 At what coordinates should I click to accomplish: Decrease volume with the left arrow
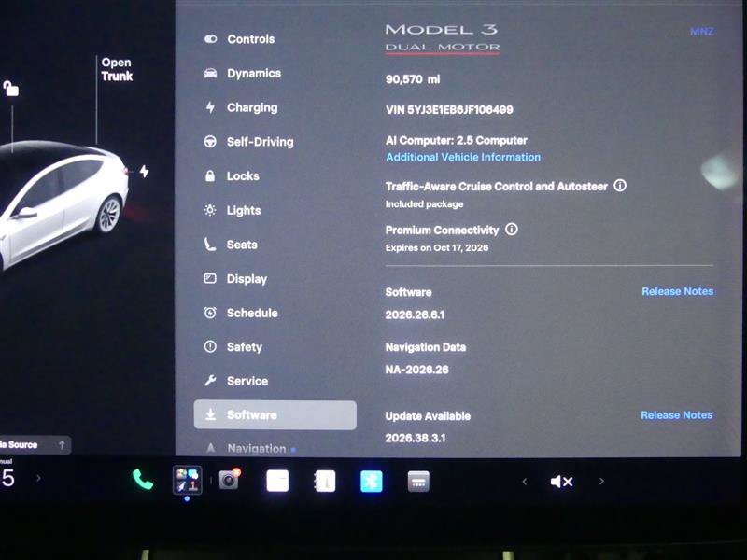(525, 482)
